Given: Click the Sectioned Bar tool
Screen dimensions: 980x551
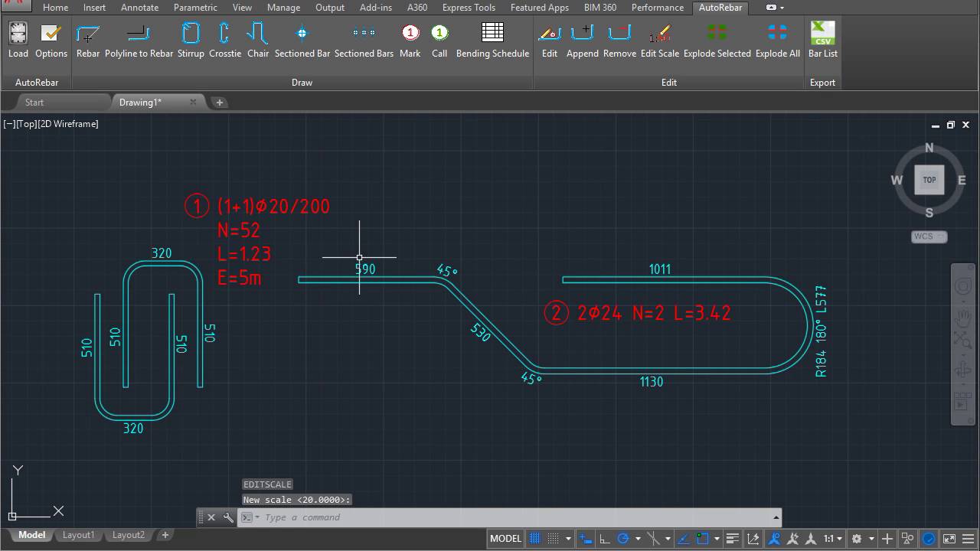Looking at the screenshot, I should click(x=302, y=41).
